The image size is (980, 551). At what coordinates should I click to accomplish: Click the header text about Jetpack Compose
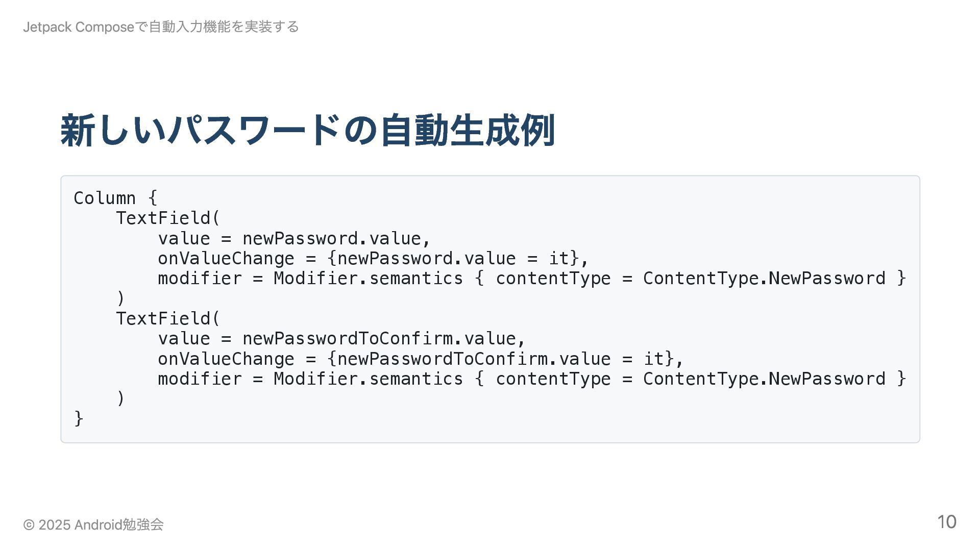(161, 27)
